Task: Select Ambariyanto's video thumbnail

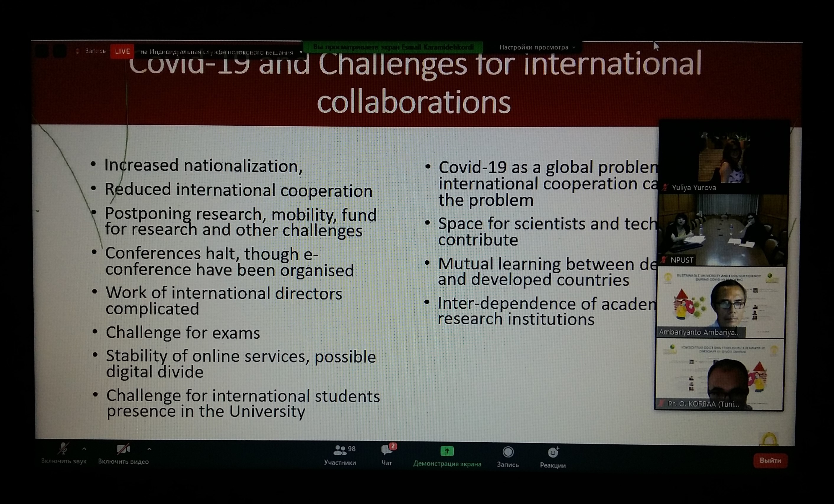Action: (720, 303)
